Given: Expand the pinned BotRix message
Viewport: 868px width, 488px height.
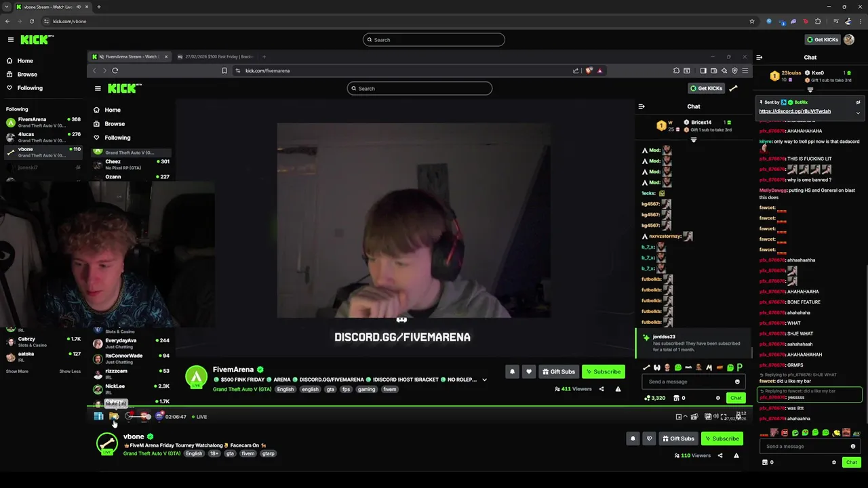Looking at the screenshot, I should coord(858,113).
